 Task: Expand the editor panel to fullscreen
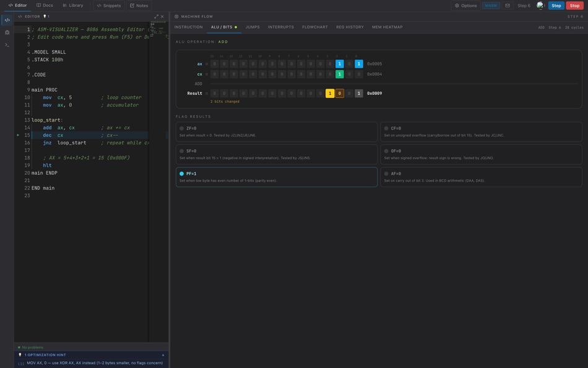(x=156, y=17)
